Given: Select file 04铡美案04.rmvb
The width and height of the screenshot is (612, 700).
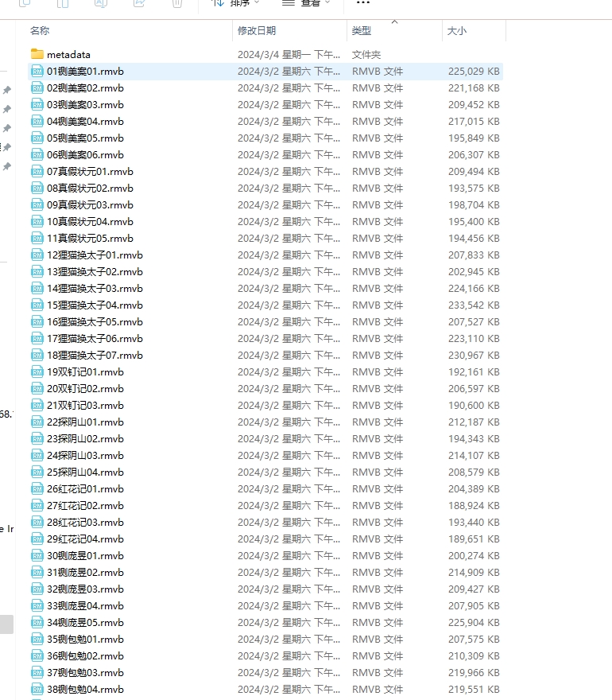Looking at the screenshot, I should [85, 122].
